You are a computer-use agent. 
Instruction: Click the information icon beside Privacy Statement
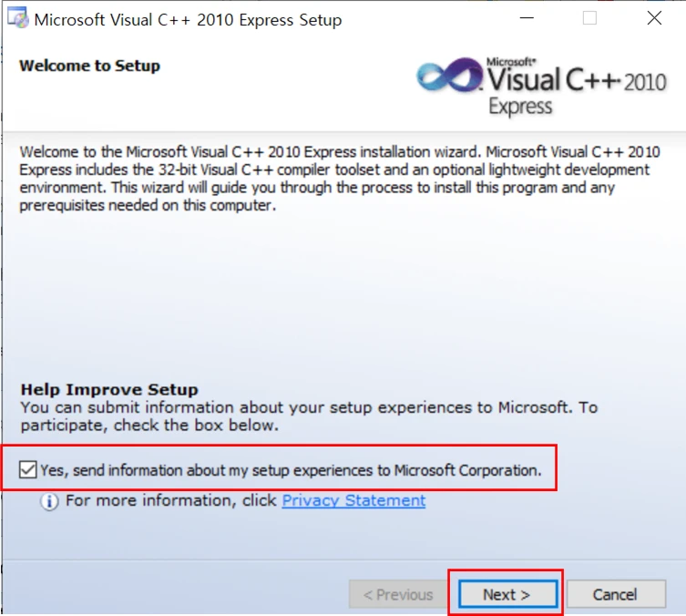coord(50,501)
